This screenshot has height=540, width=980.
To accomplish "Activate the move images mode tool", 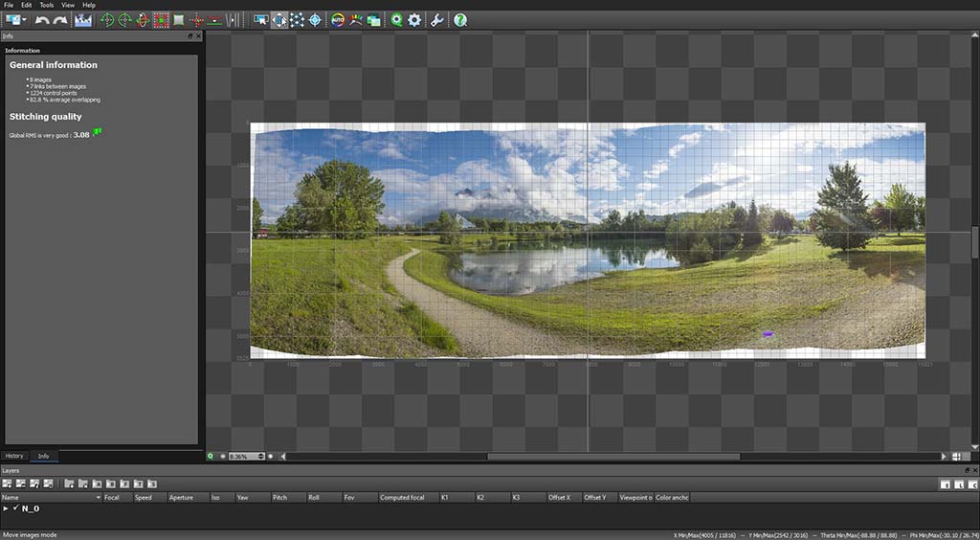I will coord(279,19).
